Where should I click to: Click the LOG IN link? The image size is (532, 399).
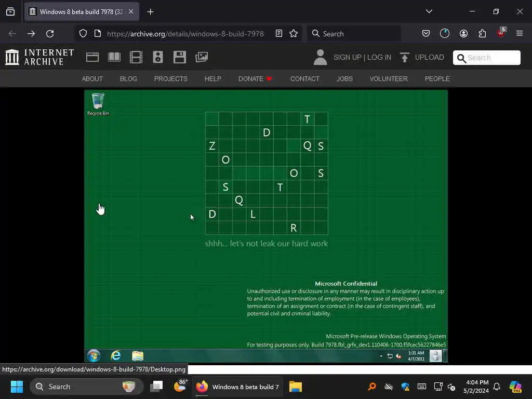point(379,57)
